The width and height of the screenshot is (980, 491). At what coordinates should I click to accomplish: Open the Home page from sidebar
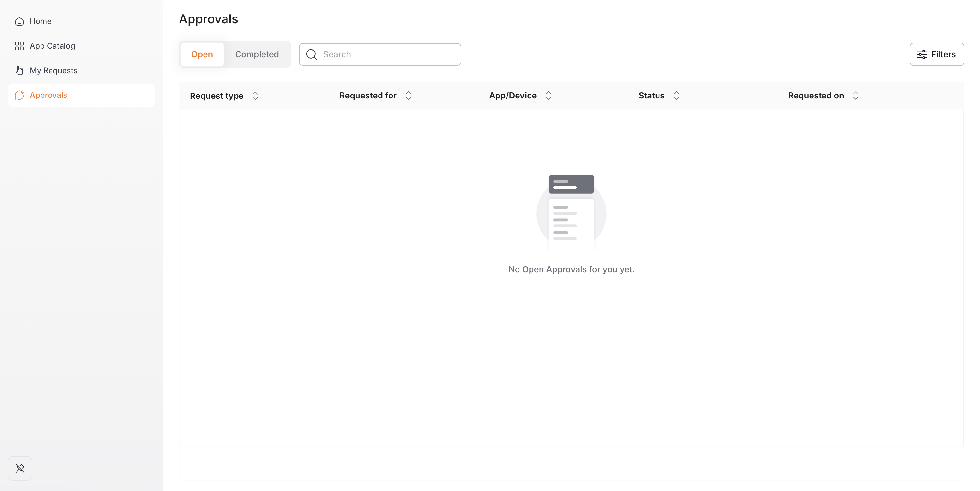click(x=81, y=21)
